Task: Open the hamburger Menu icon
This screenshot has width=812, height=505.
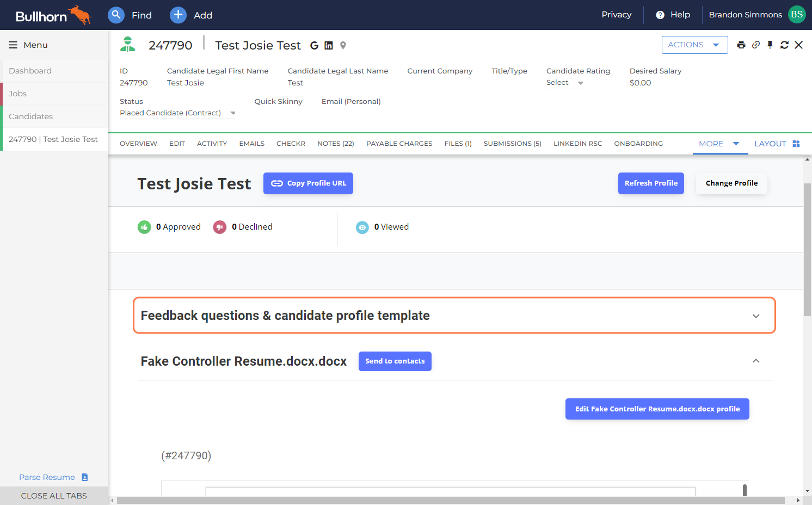Action: (x=13, y=45)
